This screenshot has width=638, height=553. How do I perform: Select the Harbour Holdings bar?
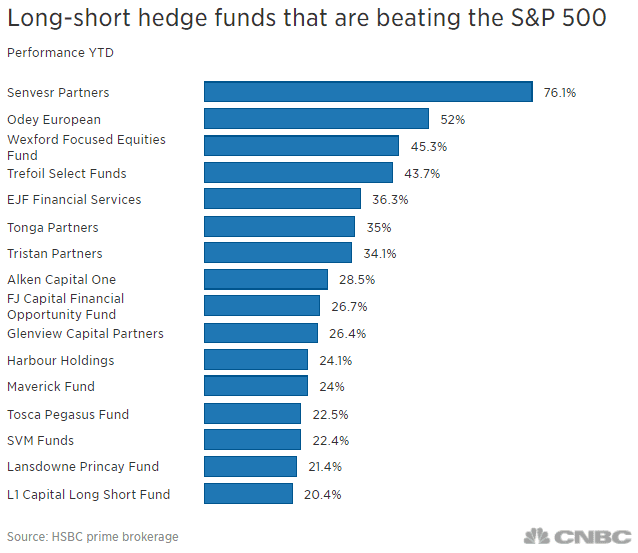click(256, 360)
